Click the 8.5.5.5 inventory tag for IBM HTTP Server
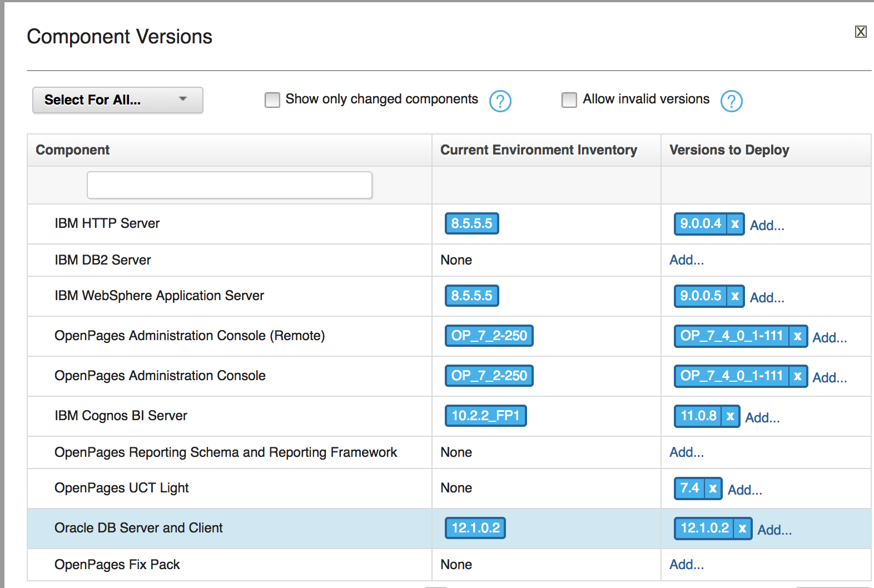Screen dimensions: 874x588 click(471, 223)
